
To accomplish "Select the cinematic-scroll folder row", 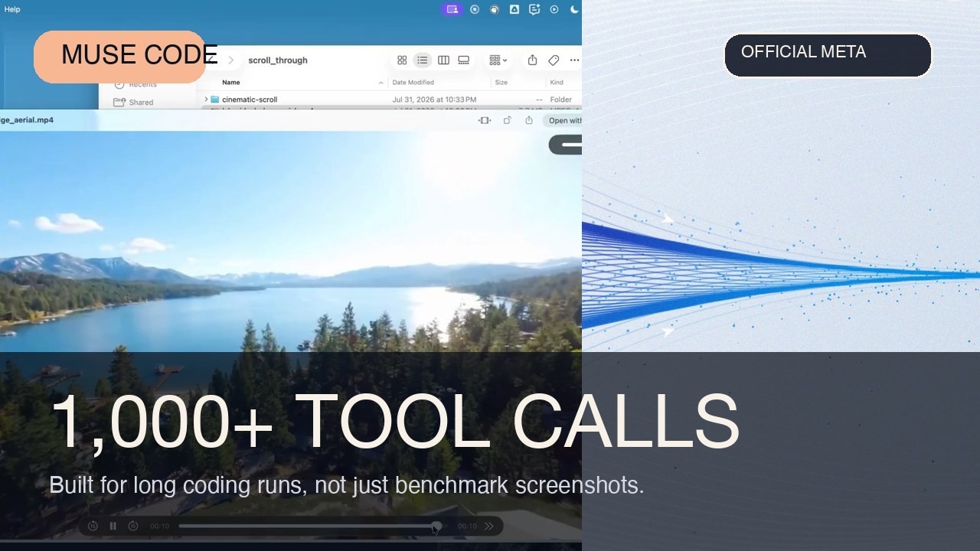I will (x=390, y=99).
